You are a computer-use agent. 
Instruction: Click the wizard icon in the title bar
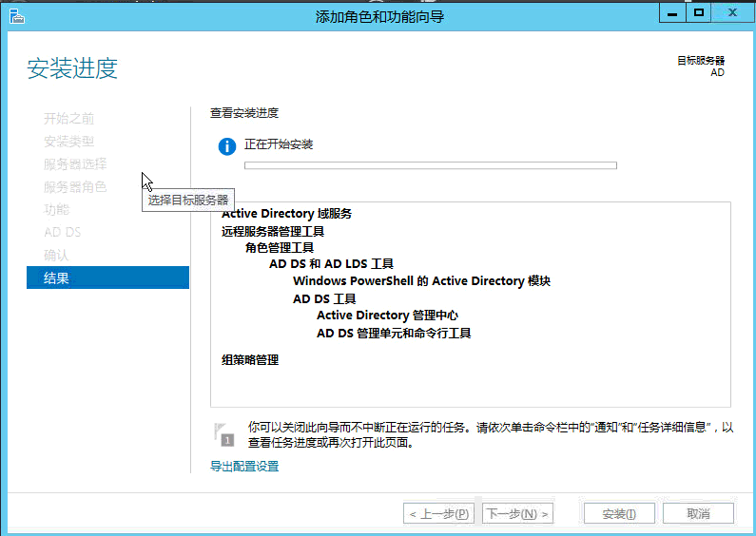click(x=16, y=15)
